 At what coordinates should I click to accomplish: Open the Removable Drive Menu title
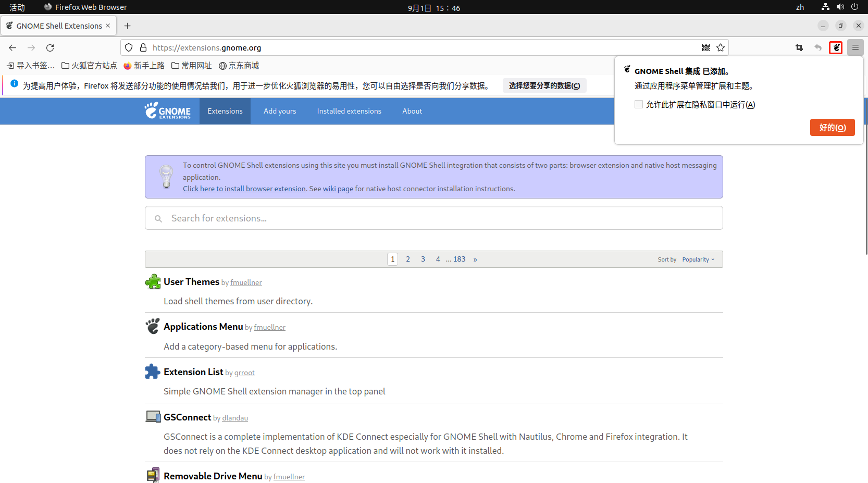pyautogui.click(x=213, y=476)
